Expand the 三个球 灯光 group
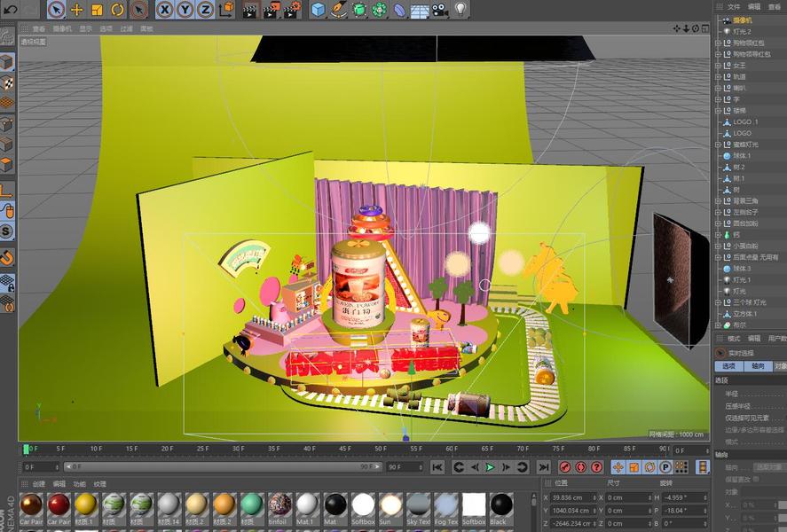The height and width of the screenshot is (532, 787). pos(718,302)
